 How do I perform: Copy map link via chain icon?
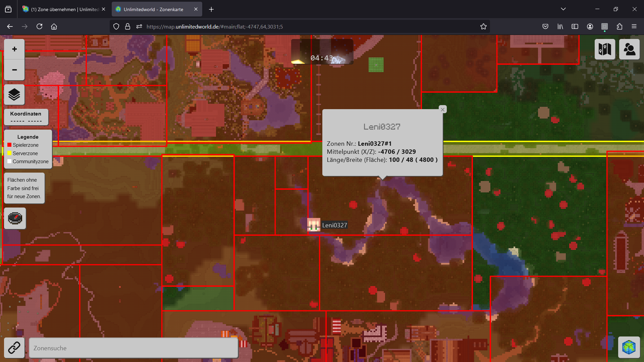(x=14, y=348)
